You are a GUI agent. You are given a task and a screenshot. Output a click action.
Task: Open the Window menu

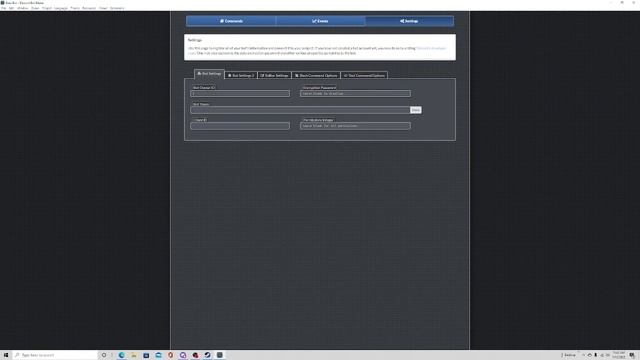[x=22, y=8]
